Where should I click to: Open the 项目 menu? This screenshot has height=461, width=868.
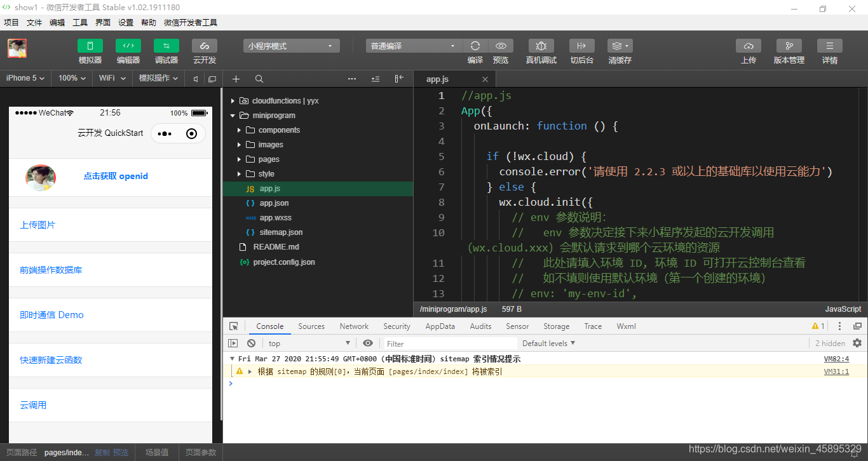[11, 23]
